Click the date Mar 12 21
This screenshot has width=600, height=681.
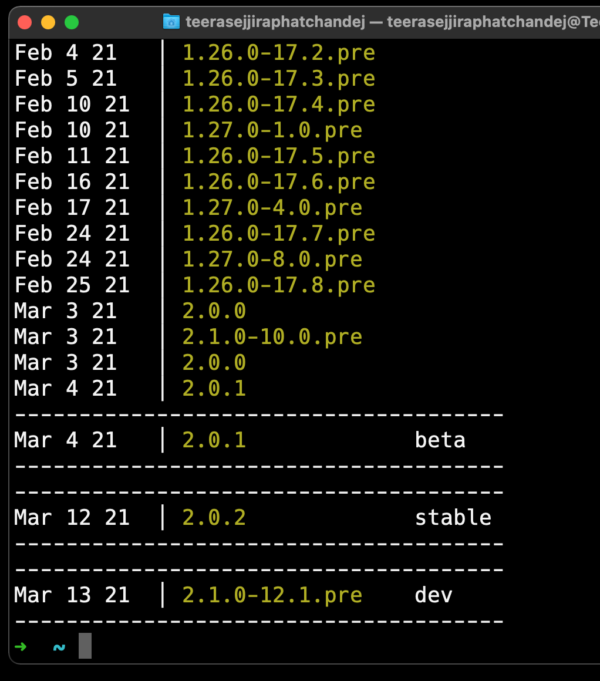click(x=72, y=518)
